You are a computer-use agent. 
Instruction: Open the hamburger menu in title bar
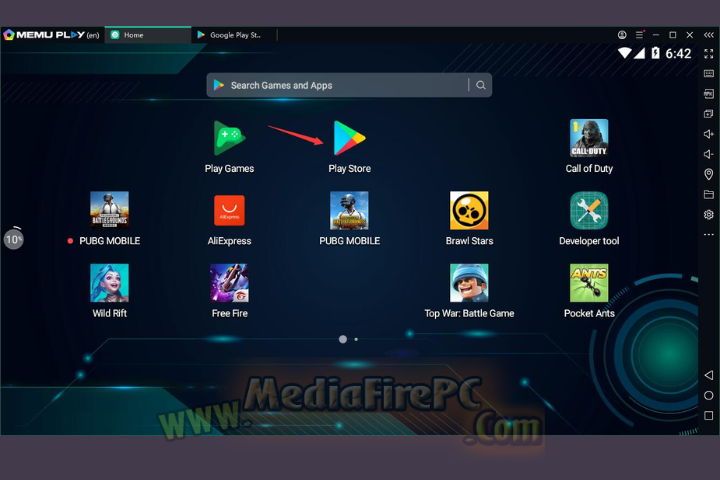click(x=639, y=35)
